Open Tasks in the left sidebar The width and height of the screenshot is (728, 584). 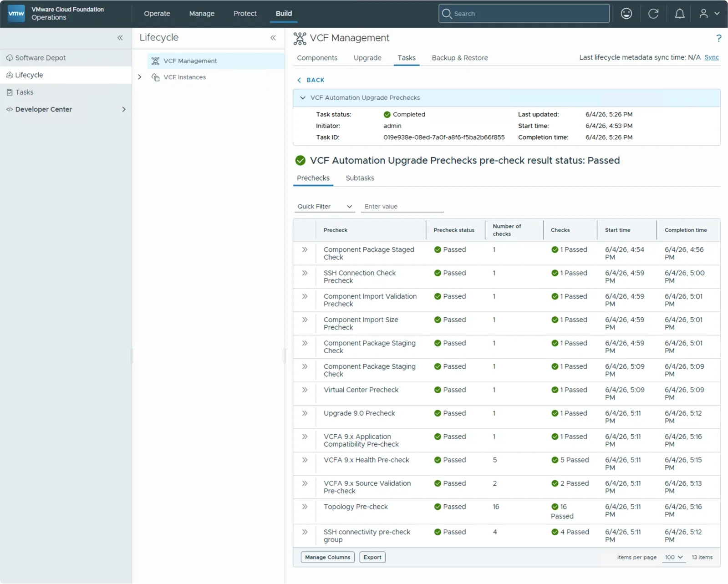(66, 92)
